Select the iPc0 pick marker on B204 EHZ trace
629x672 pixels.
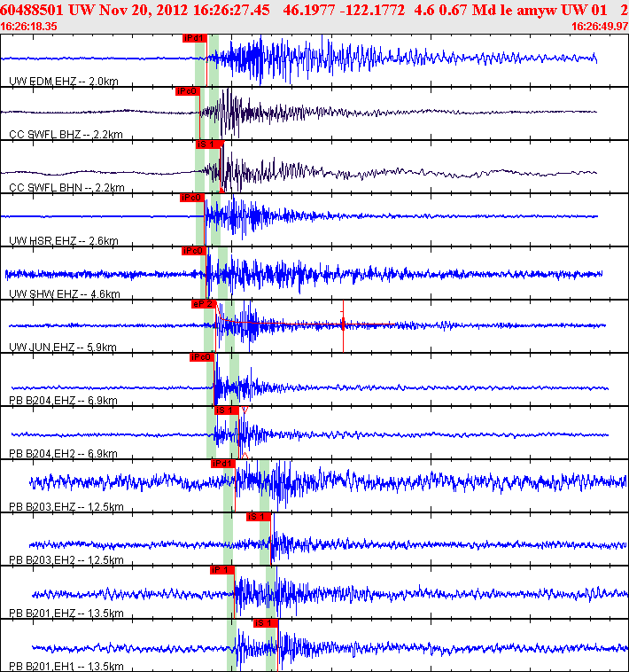[x=202, y=357]
